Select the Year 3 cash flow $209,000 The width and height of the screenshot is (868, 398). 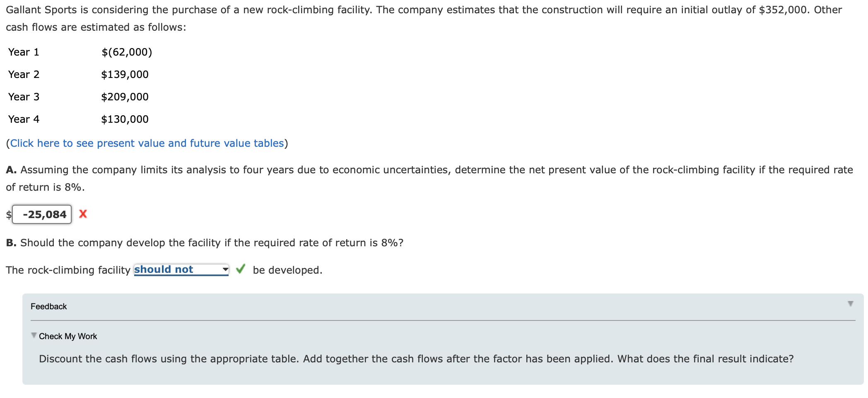click(125, 97)
